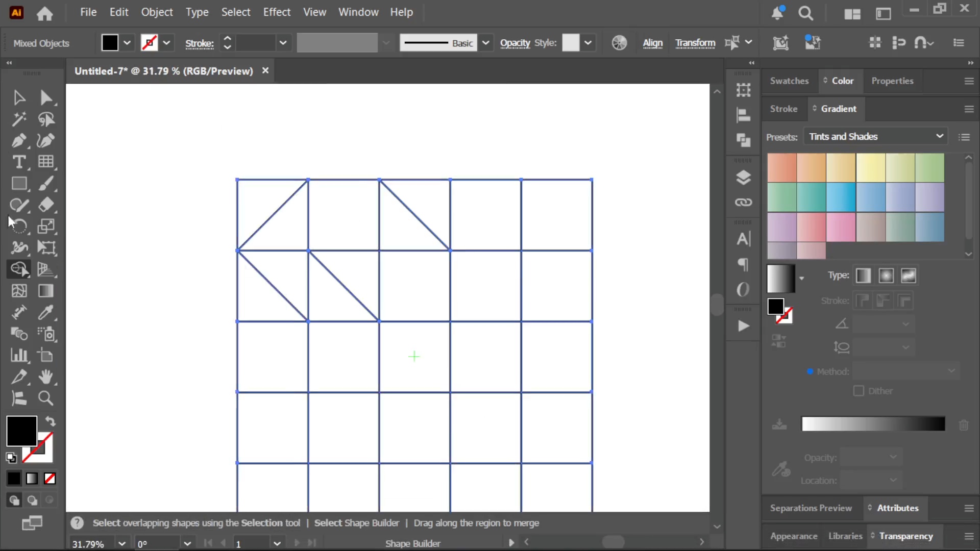Select the Type tool
This screenshot has width=980, height=551.
19,162
